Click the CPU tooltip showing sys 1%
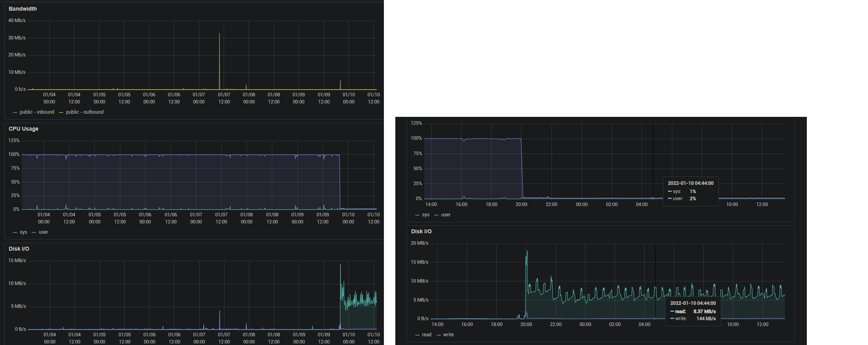The width and height of the screenshot is (868, 345). coord(690,191)
